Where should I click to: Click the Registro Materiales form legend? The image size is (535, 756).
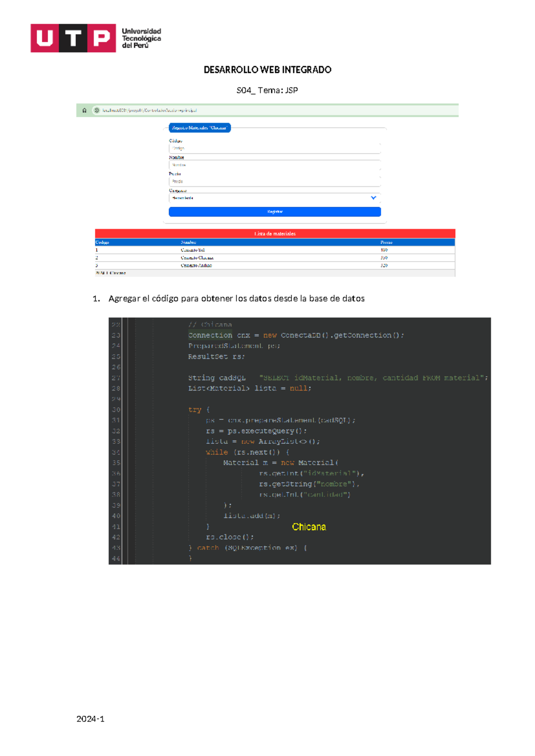[x=200, y=128]
